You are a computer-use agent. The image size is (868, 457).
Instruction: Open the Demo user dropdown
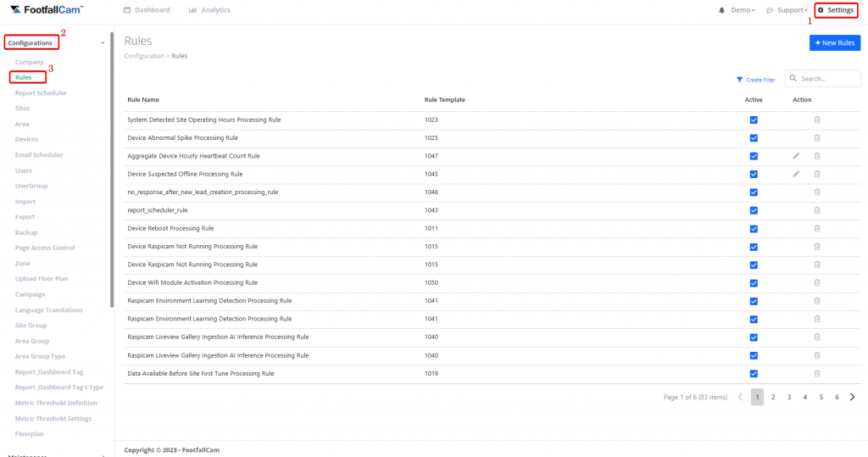point(743,10)
